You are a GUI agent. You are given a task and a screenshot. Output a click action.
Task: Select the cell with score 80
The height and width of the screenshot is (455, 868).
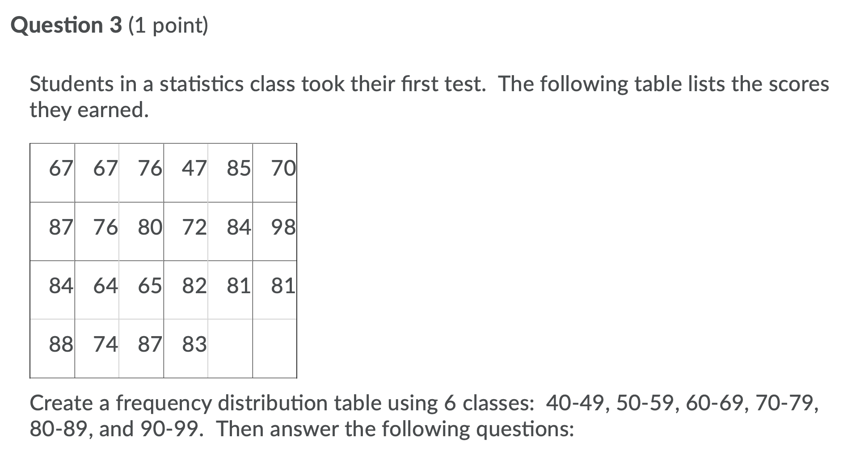141,232
